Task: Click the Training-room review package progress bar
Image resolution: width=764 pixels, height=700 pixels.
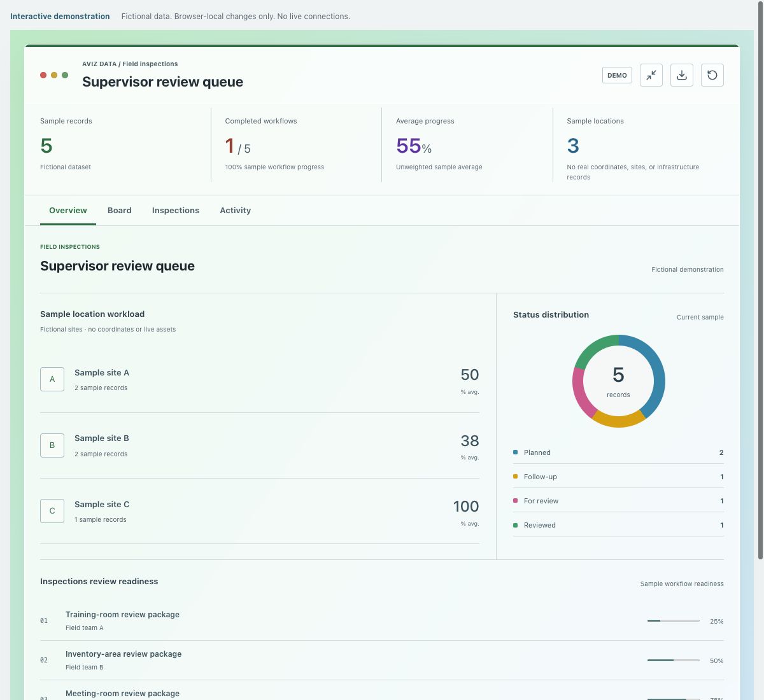Action: (674, 620)
